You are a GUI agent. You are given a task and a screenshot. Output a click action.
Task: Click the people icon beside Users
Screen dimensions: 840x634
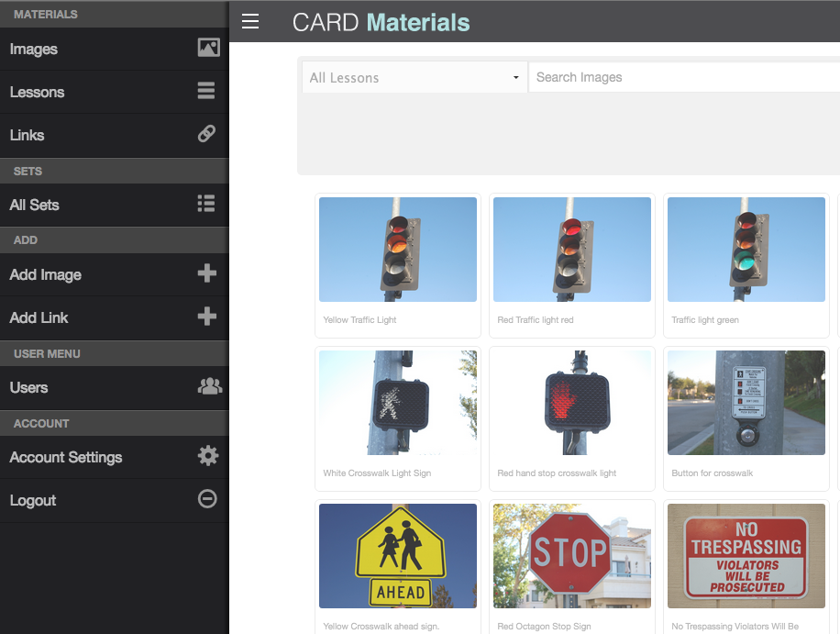coord(209,386)
